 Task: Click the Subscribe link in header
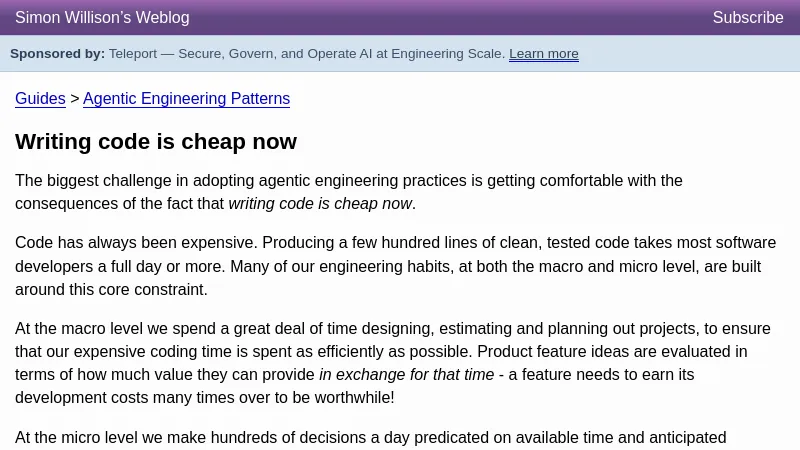tap(747, 18)
